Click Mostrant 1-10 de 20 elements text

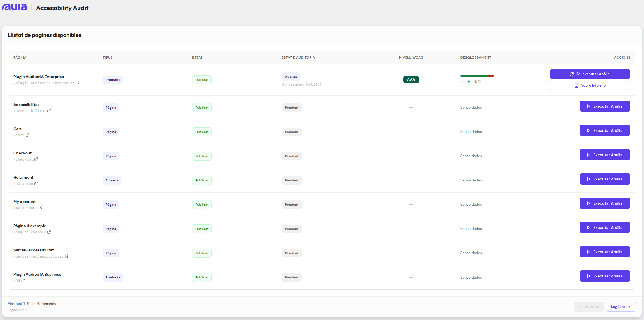(32, 304)
